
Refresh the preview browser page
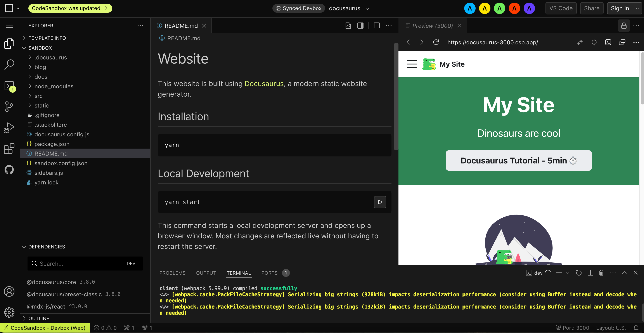tap(436, 42)
